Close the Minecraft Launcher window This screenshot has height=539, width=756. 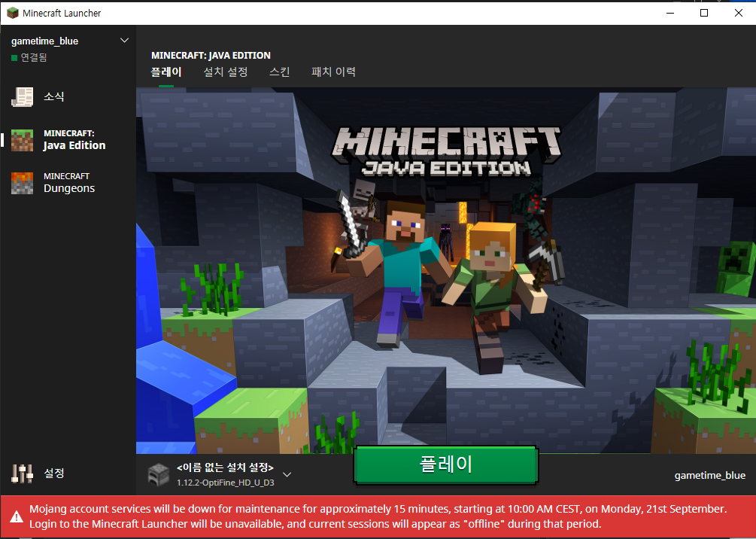coord(738,13)
